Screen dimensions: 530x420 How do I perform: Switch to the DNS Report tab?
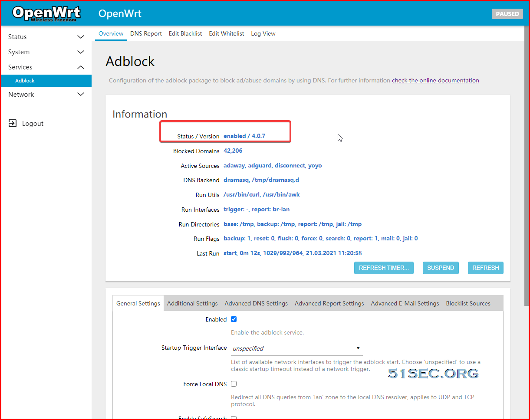[146, 34]
